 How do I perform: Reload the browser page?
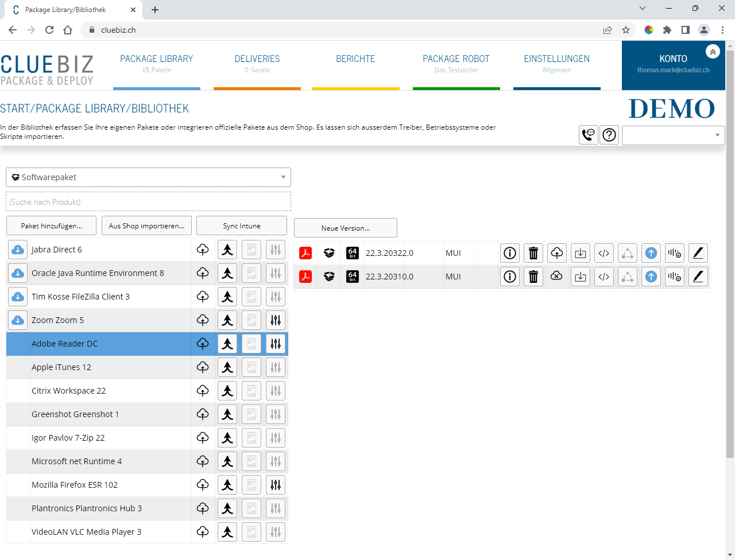pos(49,30)
